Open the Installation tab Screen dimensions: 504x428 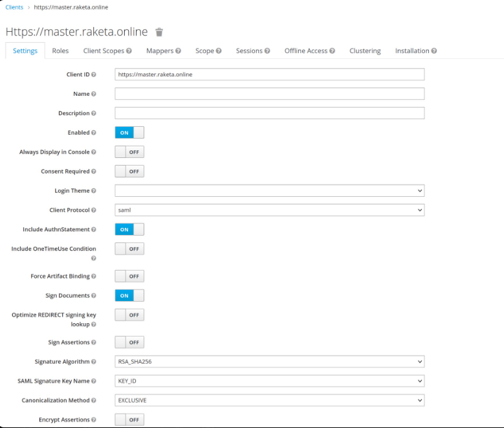click(x=412, y=51)
